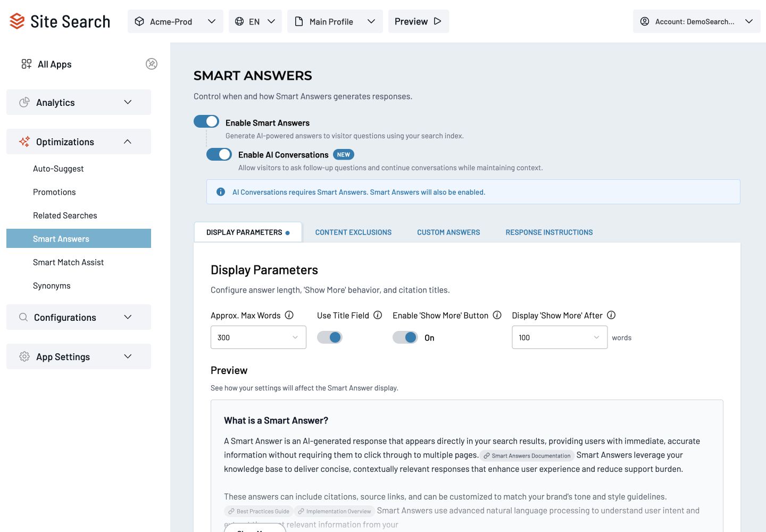Expand the App Settings section
The image size is (766, 532).
(x=79, y=356)
